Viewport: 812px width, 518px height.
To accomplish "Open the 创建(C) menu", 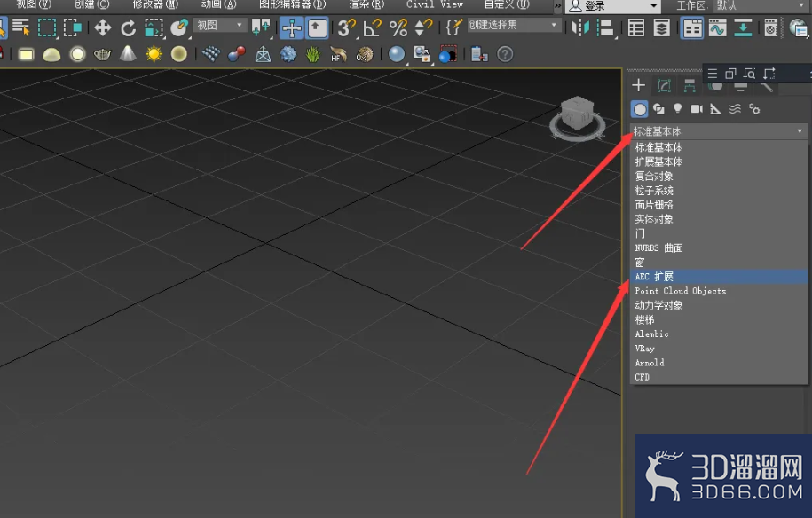I will (x=91, y=4).
